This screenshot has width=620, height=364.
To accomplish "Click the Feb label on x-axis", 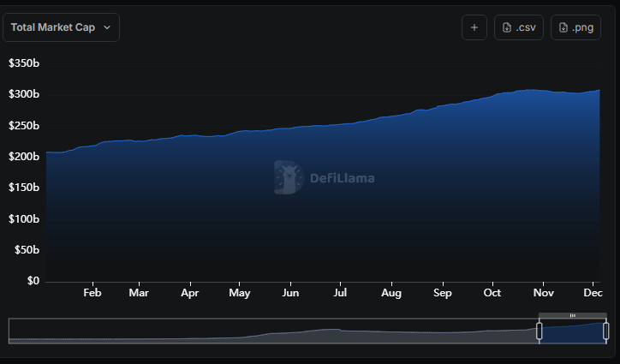I will 92,293.
